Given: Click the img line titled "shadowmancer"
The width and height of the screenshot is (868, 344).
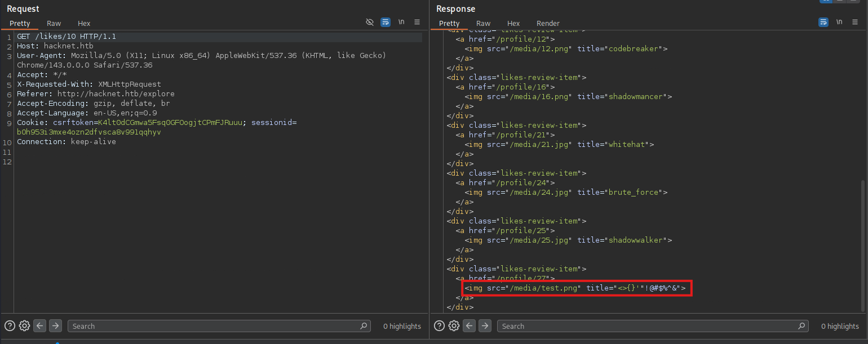Looking at the screenshot, I should click(568, 97).
